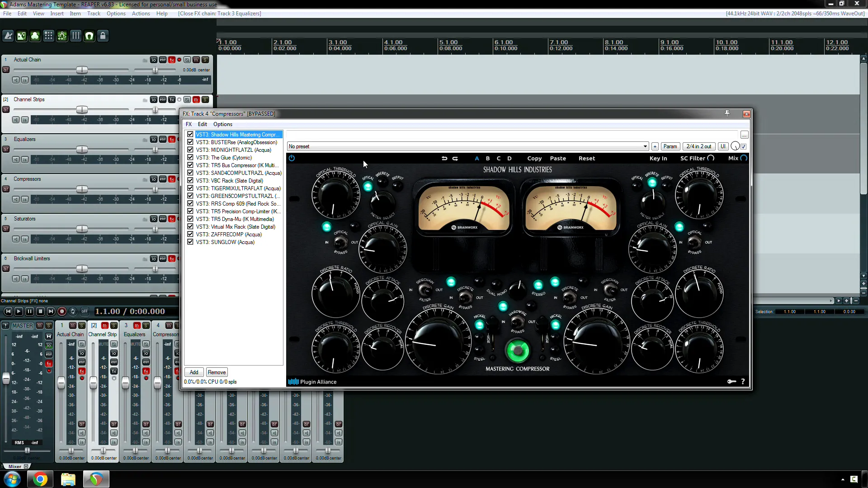Start playback with the Play button
This screenshot has height=488, width=868.
19,311
